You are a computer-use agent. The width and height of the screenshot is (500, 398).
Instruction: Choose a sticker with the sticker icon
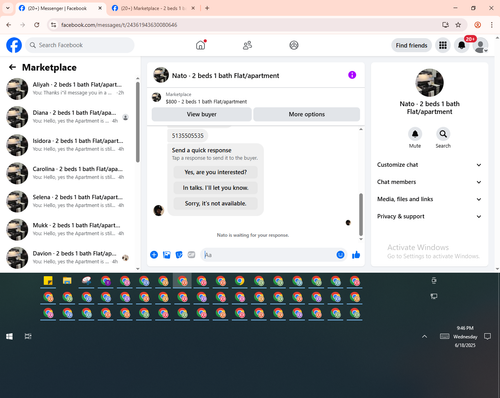(x=179, y=255)
